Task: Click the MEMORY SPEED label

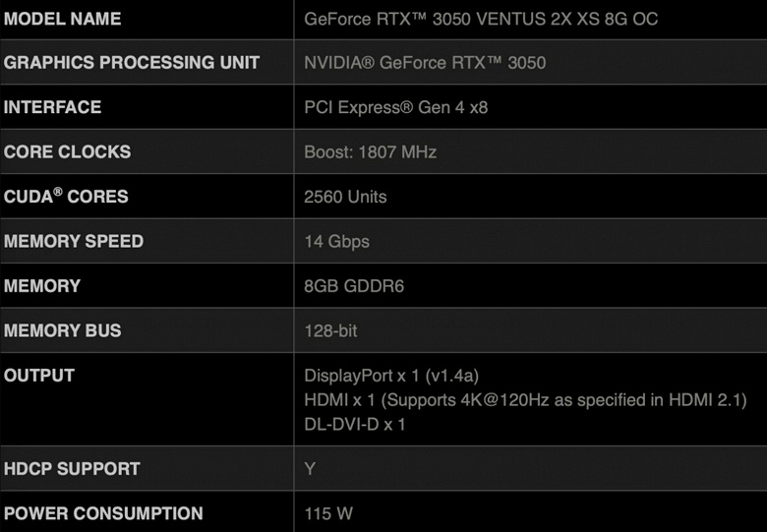Action: pos(74,242)
